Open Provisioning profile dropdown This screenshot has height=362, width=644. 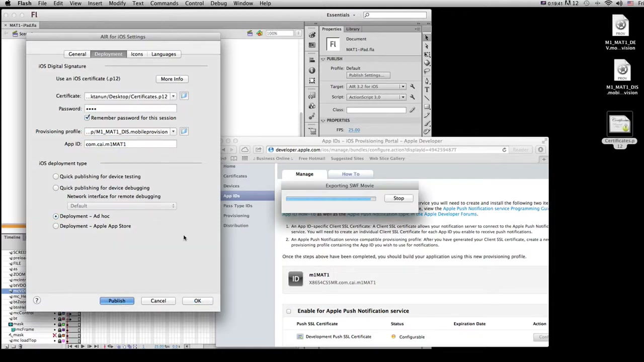click(173, 132)
